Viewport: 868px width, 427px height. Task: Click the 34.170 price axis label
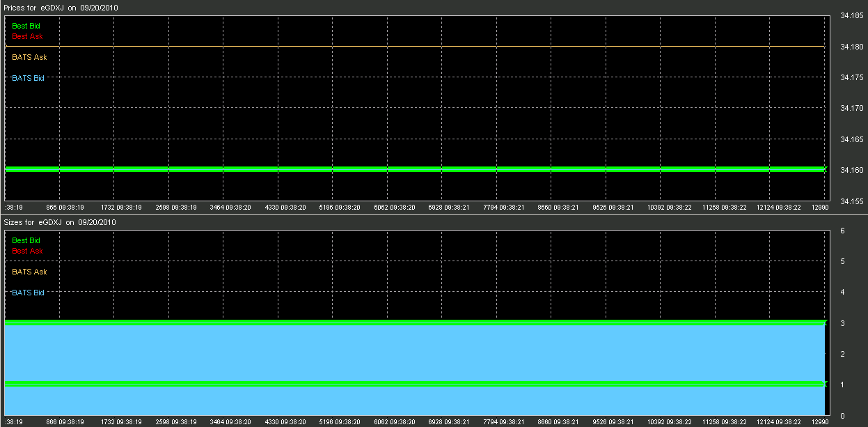[852, 108]
